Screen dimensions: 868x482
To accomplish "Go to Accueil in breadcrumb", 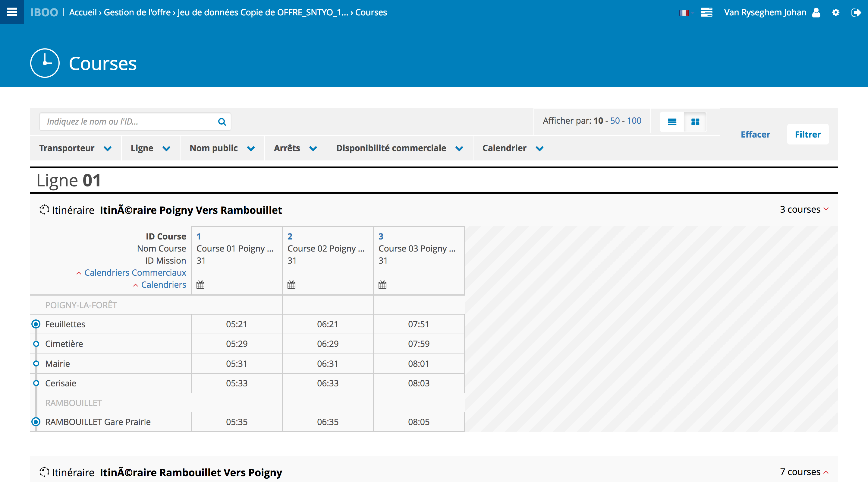I will click(x=83, y=12).
